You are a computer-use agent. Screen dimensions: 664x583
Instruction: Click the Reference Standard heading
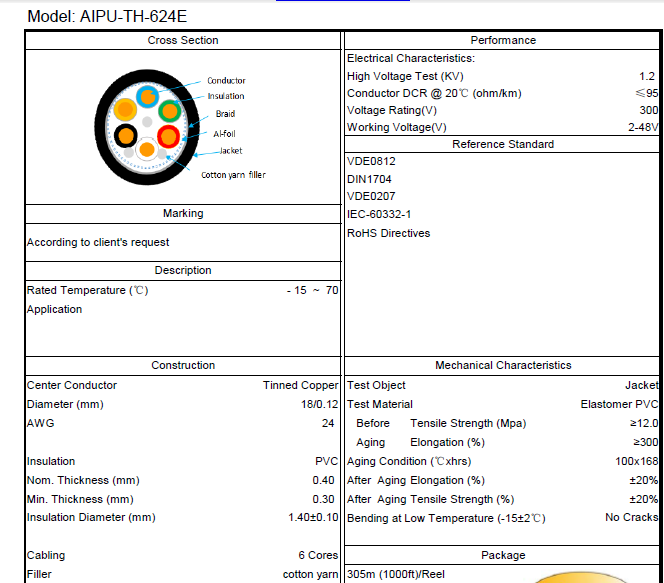point(502,144)
